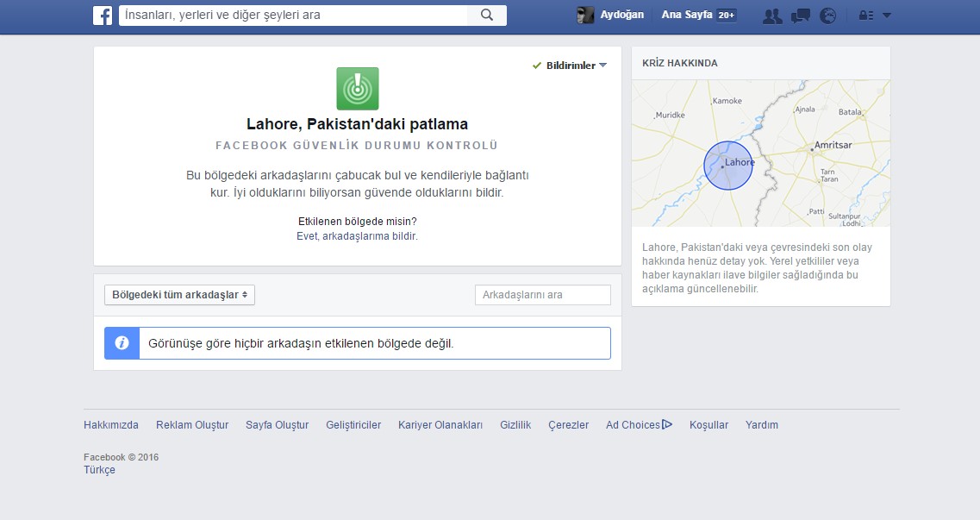Click Evet, arkadaşlarıma bildir link
The width and height of the screenshot is (980, 520).
pos(357,236)
